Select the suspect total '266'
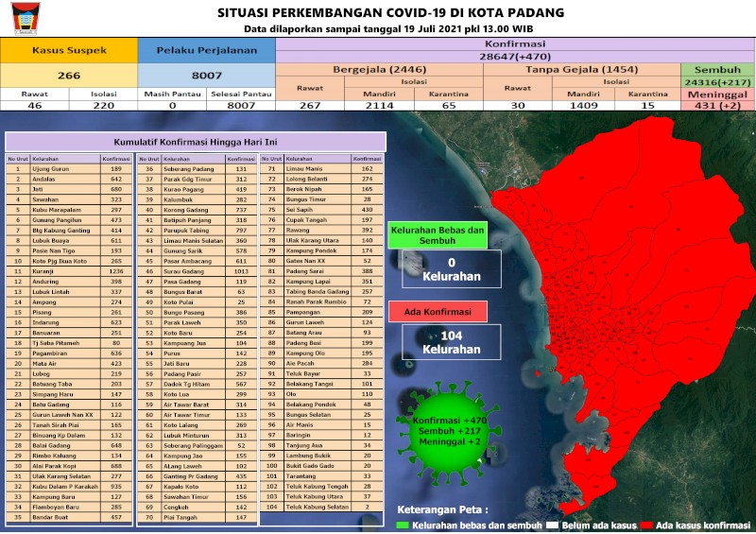Screen dimensions: 756x534 [69, 76]
